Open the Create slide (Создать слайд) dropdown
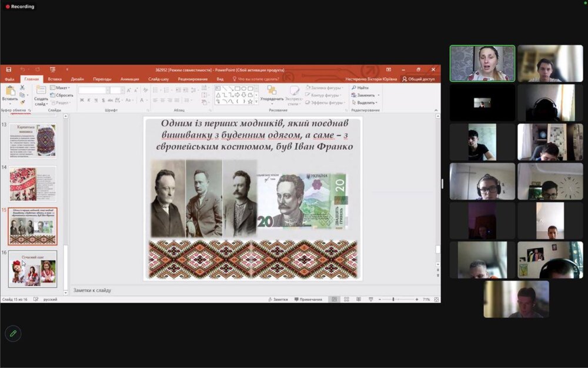 [x=41, y=101]
